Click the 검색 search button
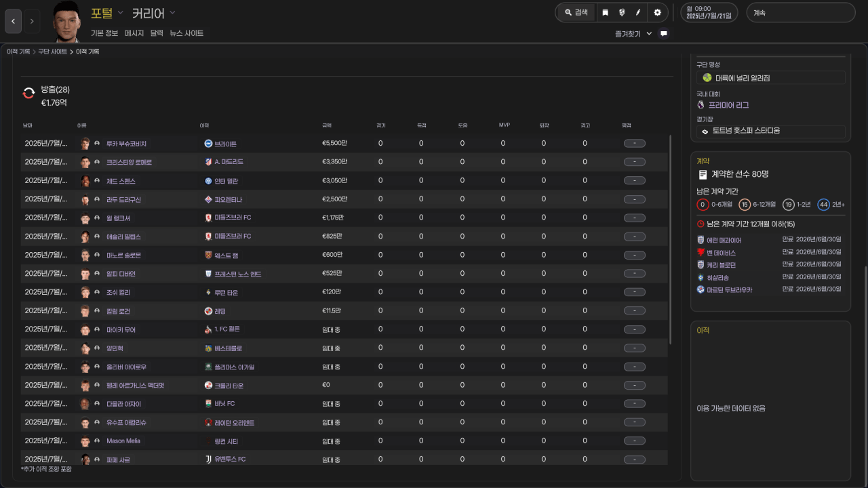This screenshot has width=868, height=488. 576,12
